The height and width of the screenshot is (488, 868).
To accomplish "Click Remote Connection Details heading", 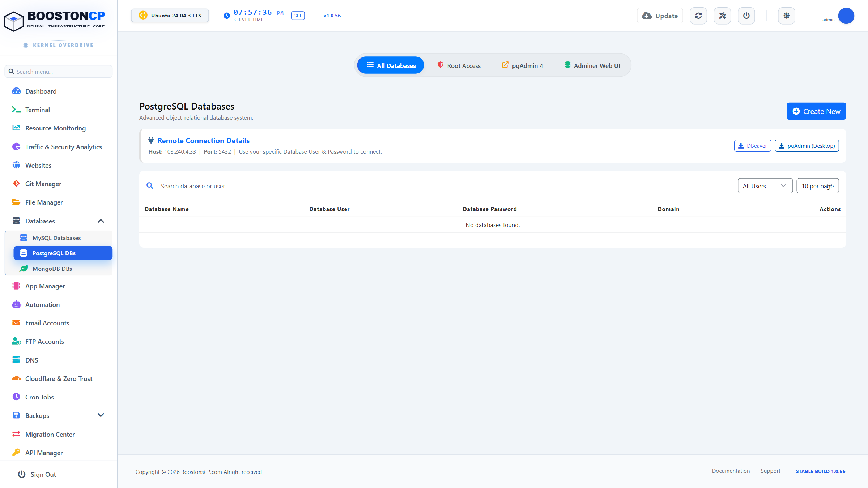I will pyautogui.click(x=203, y=141).
